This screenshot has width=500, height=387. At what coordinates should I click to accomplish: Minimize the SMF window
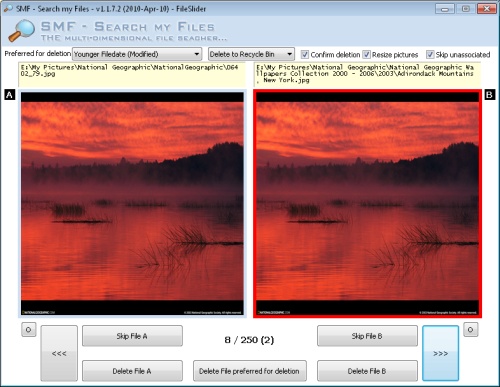(445, 9)
